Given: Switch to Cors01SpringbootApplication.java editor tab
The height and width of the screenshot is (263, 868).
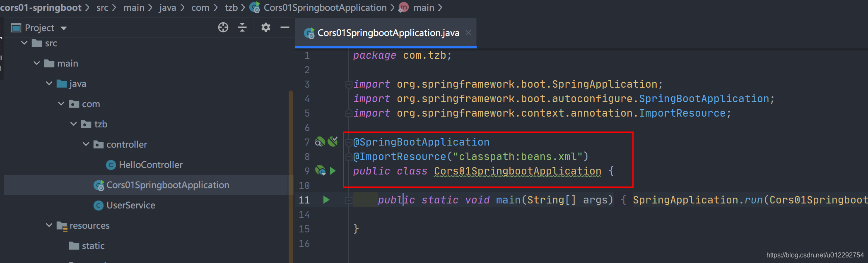Looking at the screenshot, I should tap(388, 33).
